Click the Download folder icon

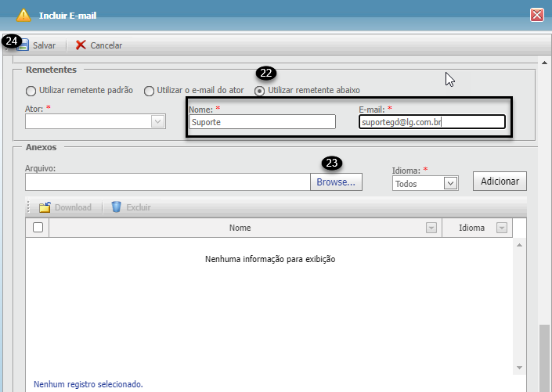point(45,207)
